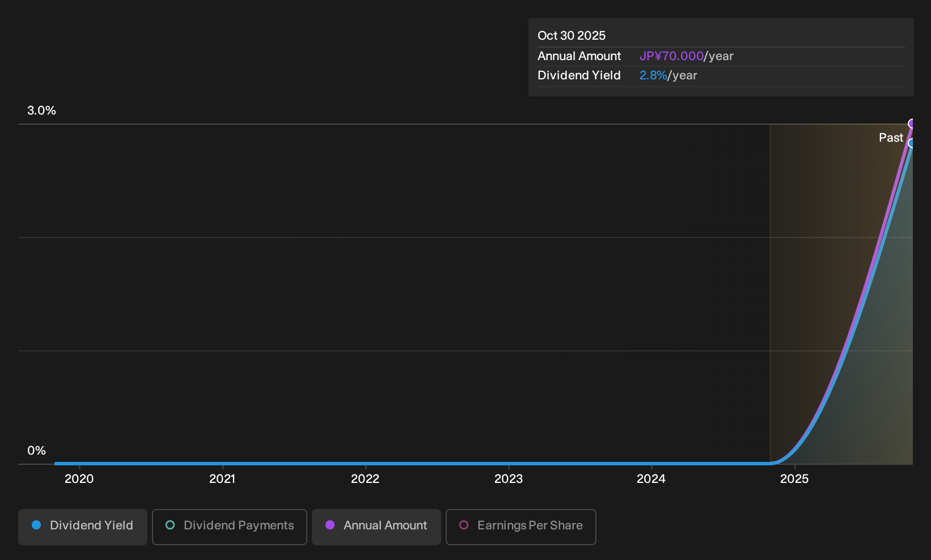This screenshot has width=931, height=560.
Task: Click the 2020 x-axis label
Action: [x=79, y=479]
